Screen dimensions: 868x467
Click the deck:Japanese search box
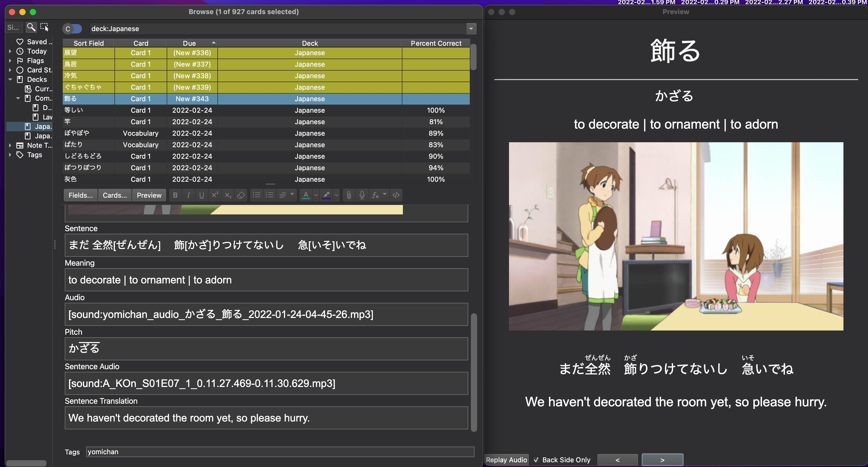click(x=278, y=29)
